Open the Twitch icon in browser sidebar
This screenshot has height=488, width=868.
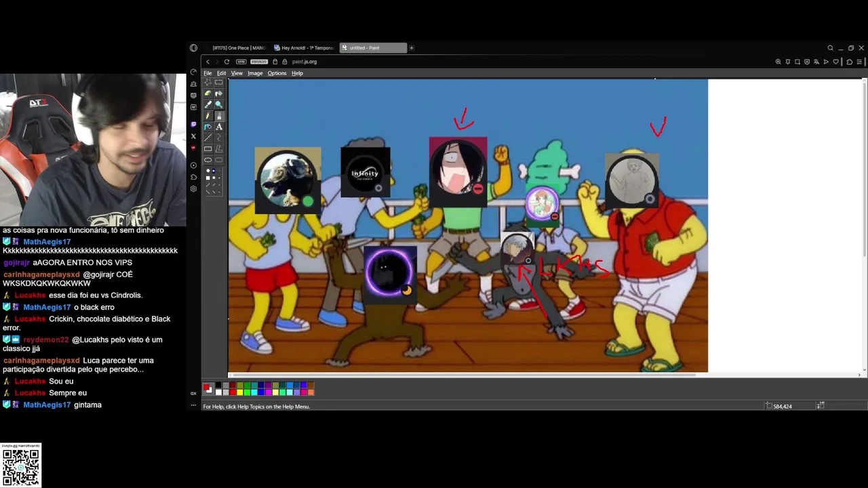193,125
